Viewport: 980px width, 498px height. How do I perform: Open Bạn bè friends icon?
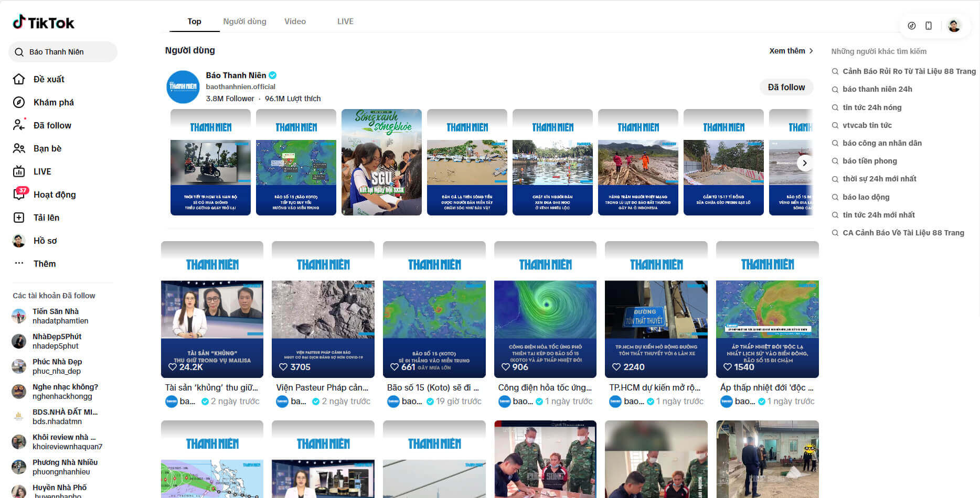[x=19, y=148]
